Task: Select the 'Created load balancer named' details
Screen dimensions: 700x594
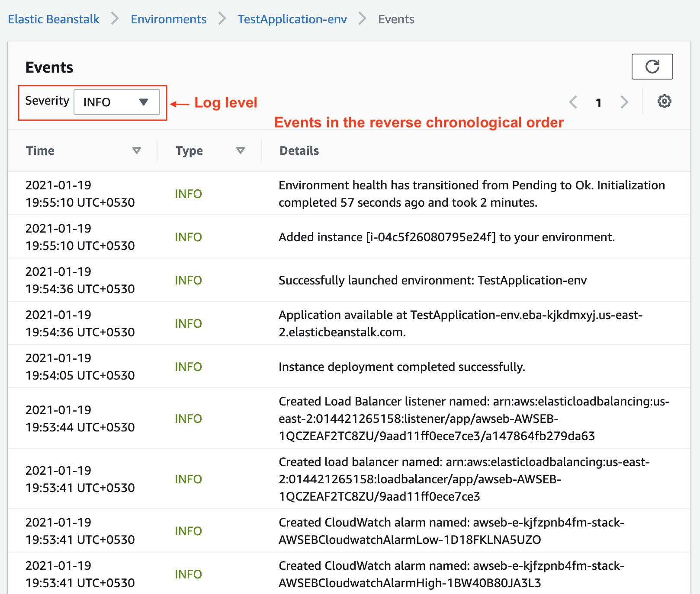Action: point(464,479)
